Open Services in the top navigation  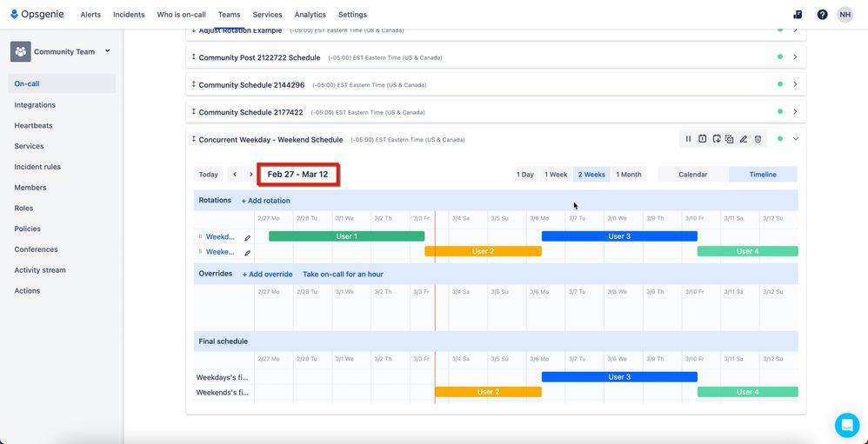pyautogui.click(x=267, y=15)
